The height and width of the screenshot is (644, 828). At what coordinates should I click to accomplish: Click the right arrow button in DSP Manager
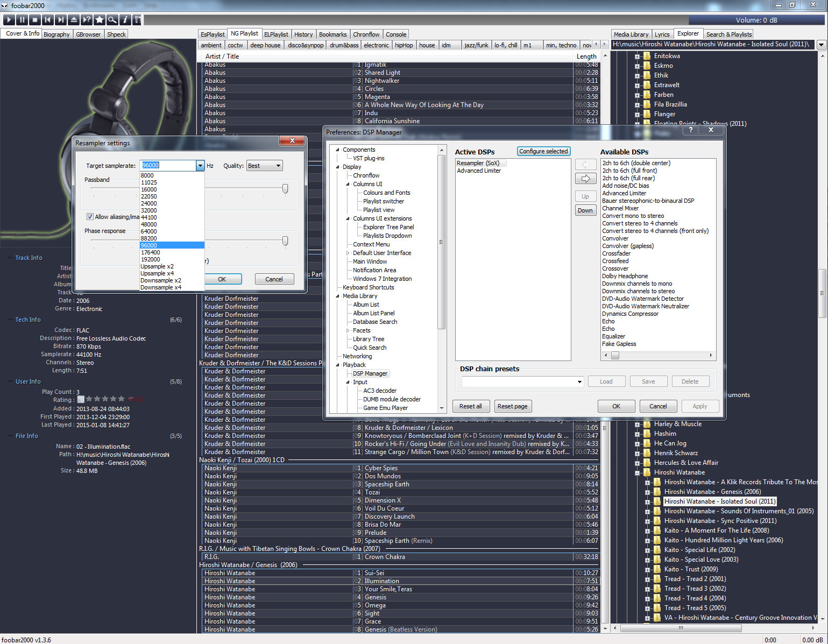[x=585, y=179]
